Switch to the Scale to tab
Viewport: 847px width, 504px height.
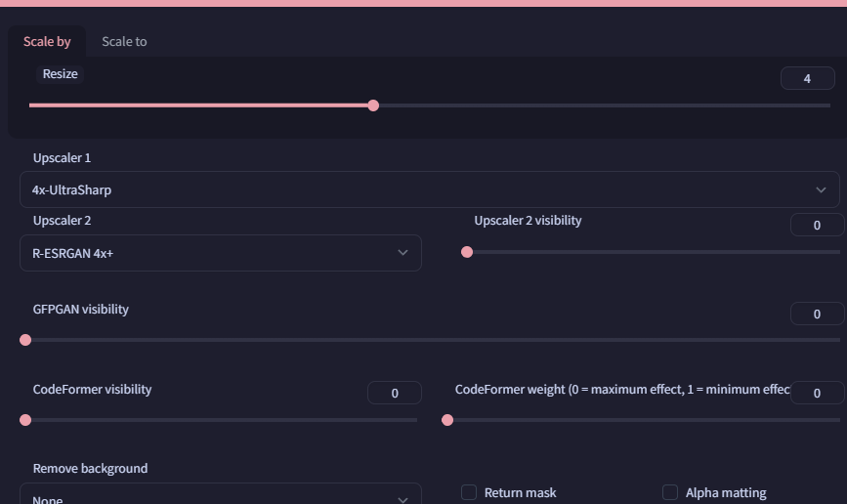pos(124,42)
